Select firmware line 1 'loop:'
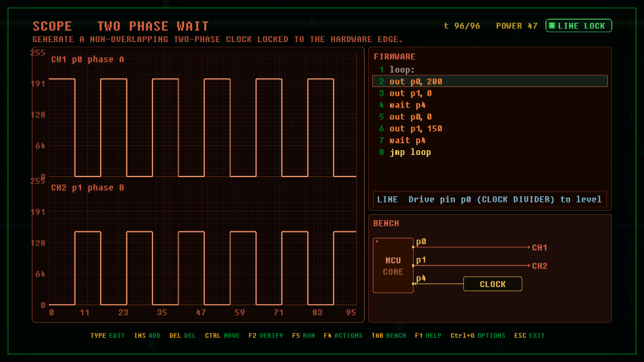This screenshot has height=362, width=644. 490,69
